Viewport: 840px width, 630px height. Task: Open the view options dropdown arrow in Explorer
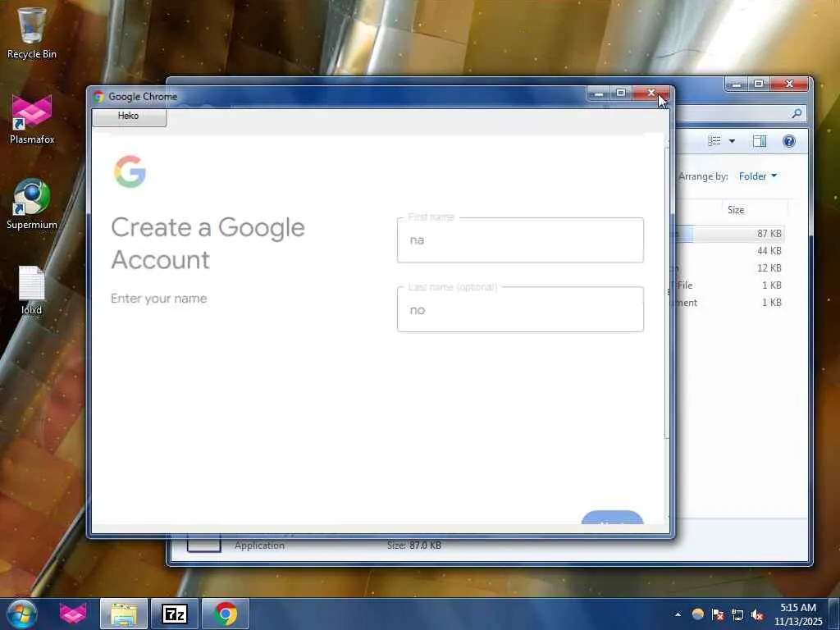pos(732,141)
